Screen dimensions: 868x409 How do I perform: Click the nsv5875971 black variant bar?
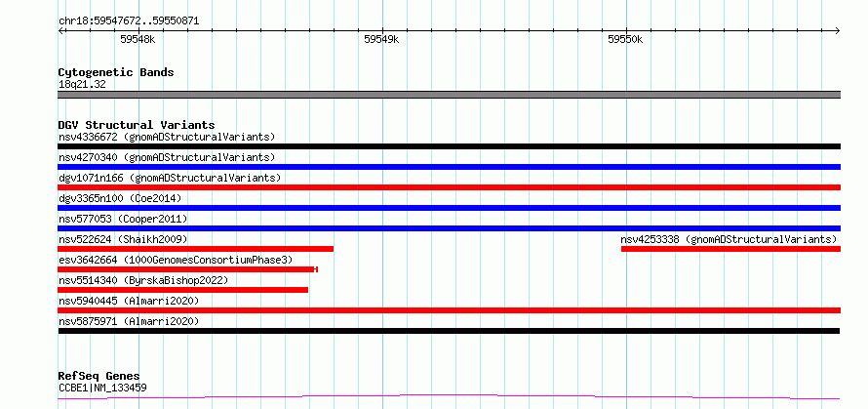tap(449, 331)
